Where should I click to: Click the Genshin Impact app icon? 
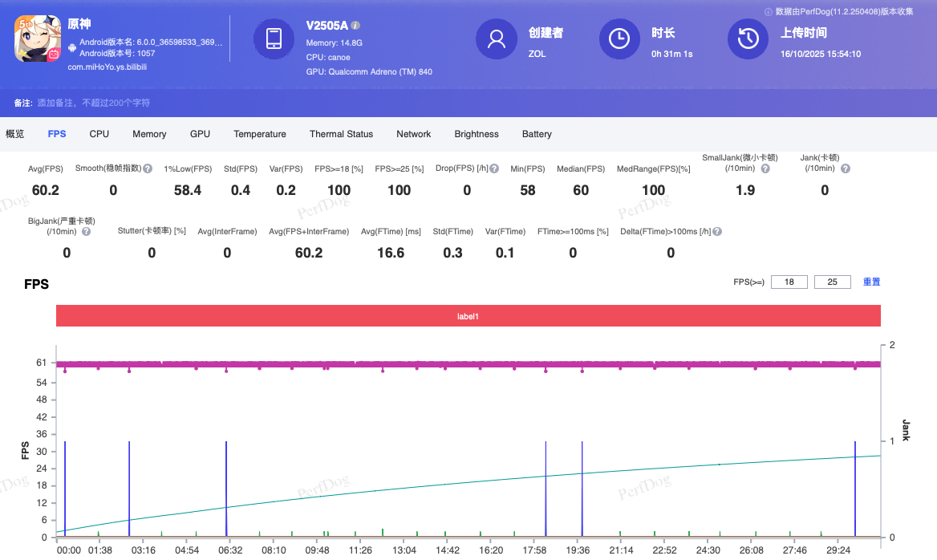click(39, 39)
